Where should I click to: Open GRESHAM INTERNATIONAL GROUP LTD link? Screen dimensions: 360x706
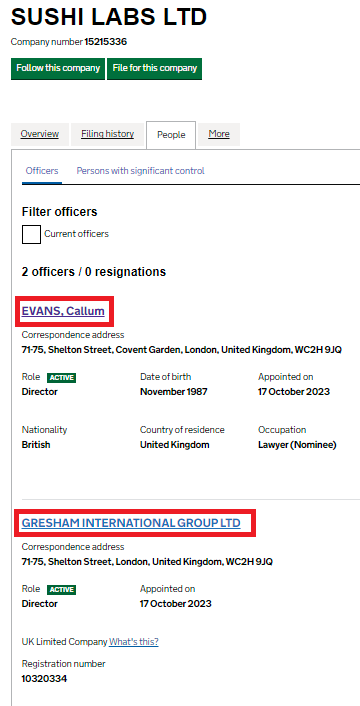pos(131,523)
